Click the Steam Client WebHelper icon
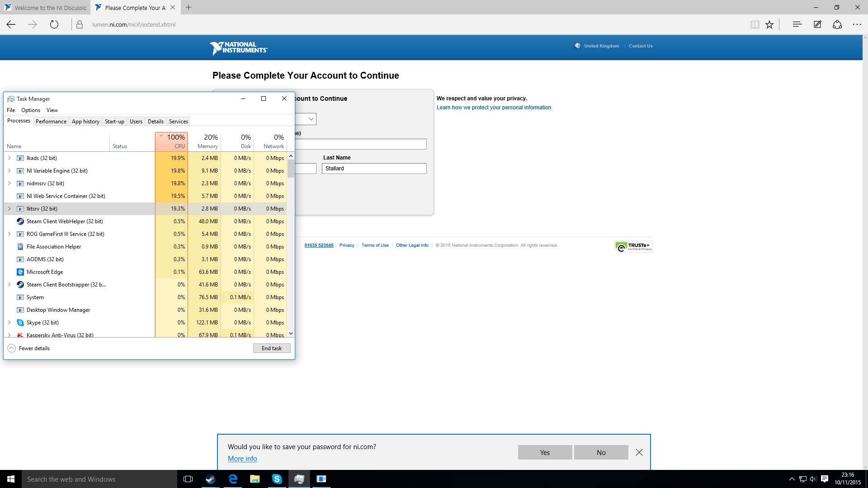The height and width of the screenshot is (488, 868). [x=20, y=221]
